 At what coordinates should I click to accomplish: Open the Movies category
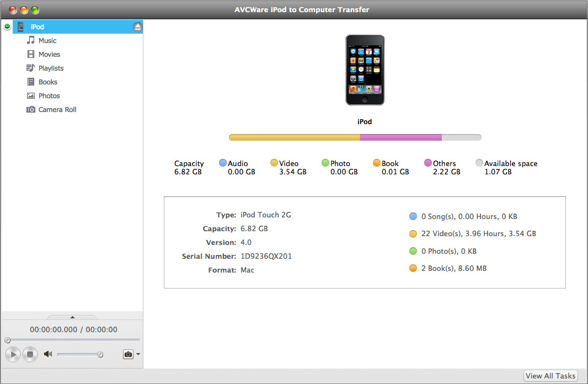coord(49,55)
